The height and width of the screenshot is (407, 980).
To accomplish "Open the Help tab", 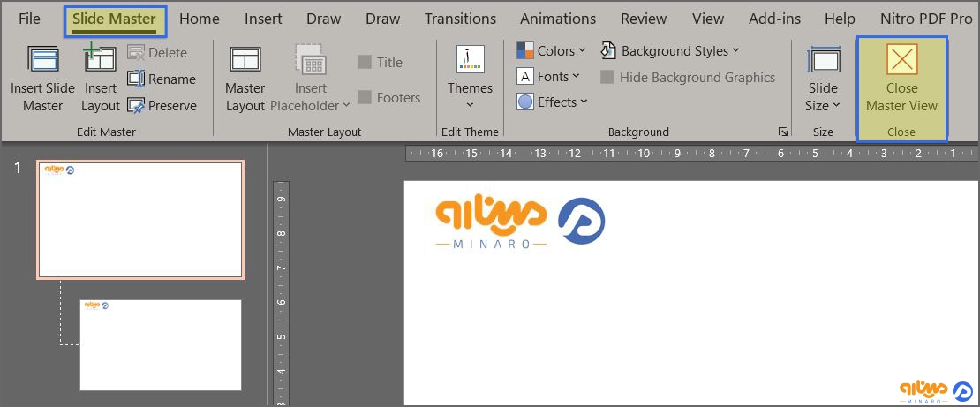I will [x=840, y=19].
